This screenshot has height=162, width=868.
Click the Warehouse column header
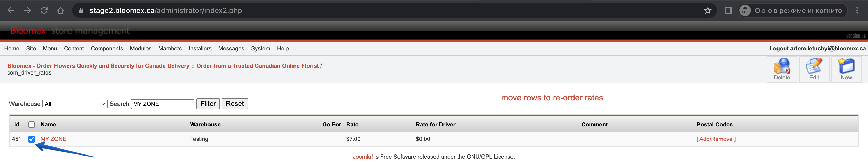tap(205, 125)
